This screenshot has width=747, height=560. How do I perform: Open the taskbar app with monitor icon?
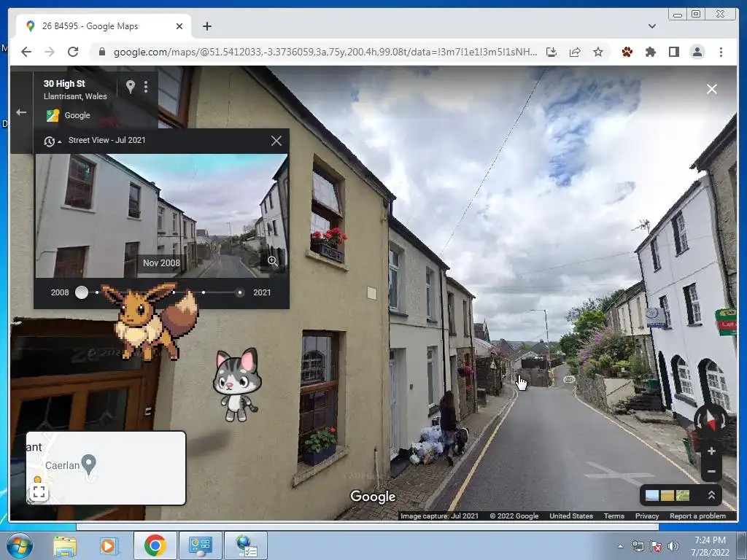(200, 545)
